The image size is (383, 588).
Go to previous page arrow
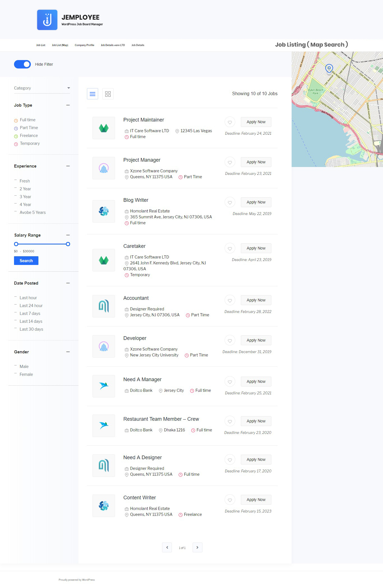[167, 547]
